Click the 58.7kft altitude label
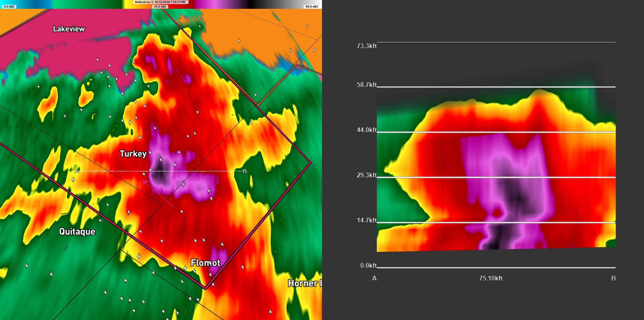Image resolution: width=644 pixels, height=320 pixels. click(x=366, y=85)
